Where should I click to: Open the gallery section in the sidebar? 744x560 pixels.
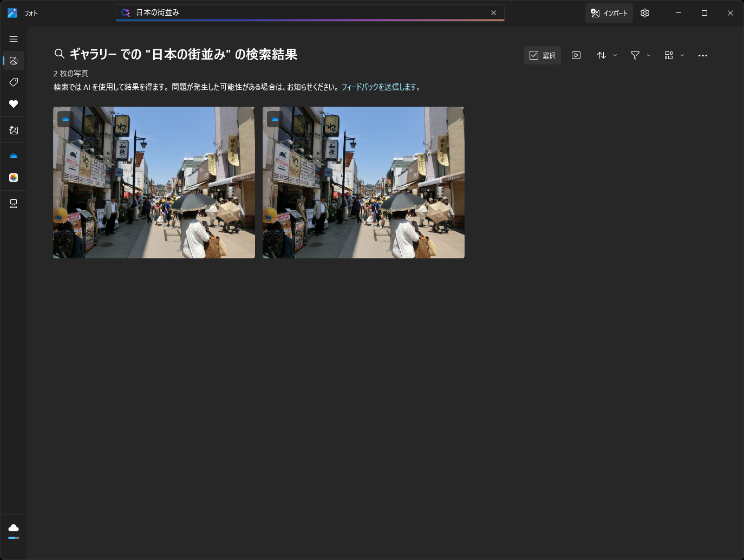(x=14, y=61)
